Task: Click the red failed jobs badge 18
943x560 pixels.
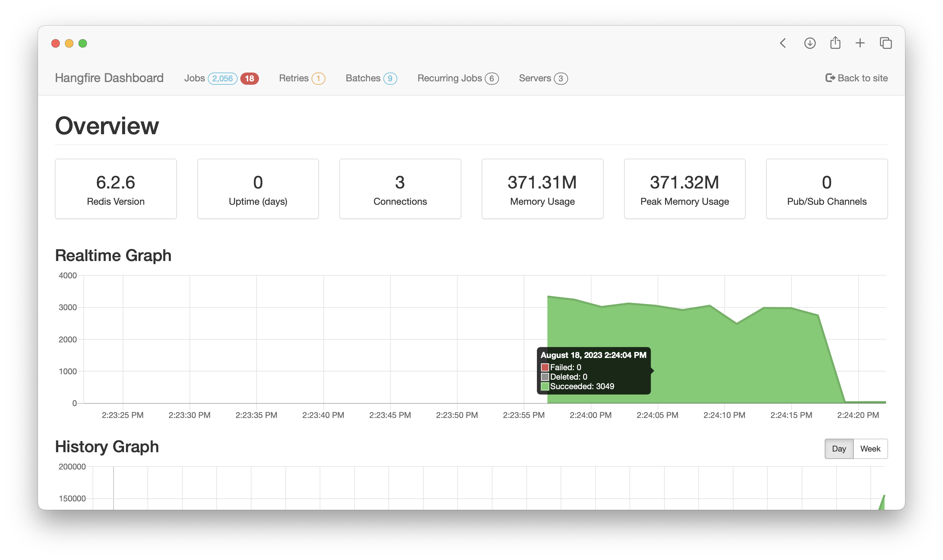Action: click(249, 79)
